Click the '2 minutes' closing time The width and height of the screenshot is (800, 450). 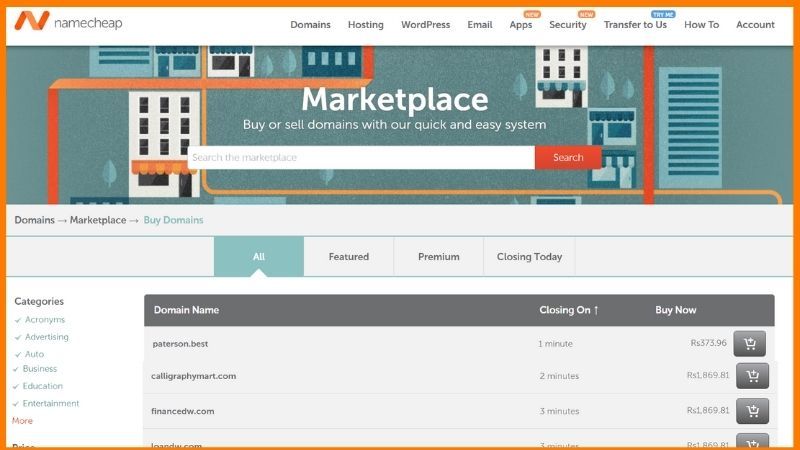[559, 376]
